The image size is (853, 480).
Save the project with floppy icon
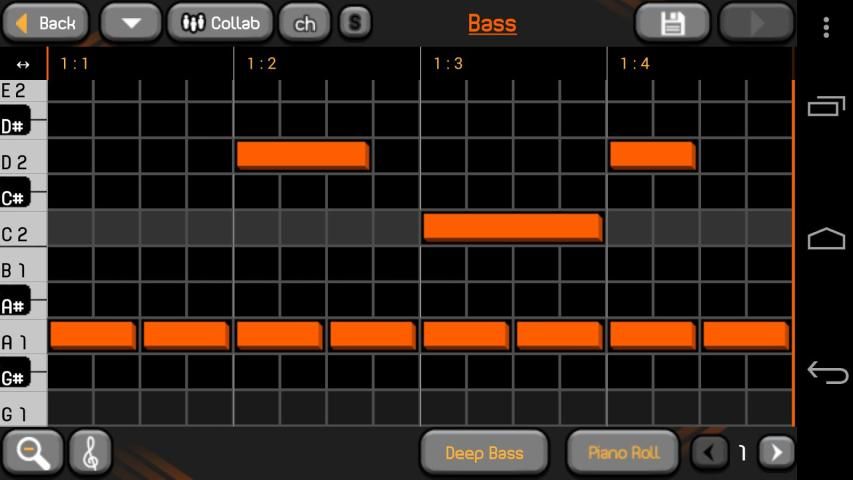tap(672, 22)
